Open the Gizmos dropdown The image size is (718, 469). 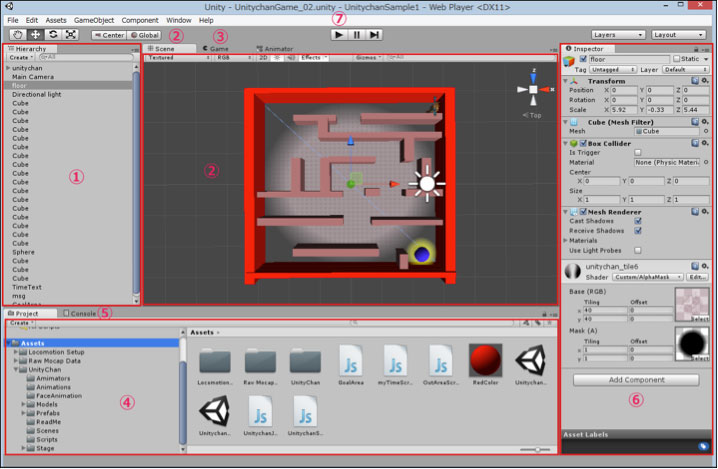tap(369, 58)
